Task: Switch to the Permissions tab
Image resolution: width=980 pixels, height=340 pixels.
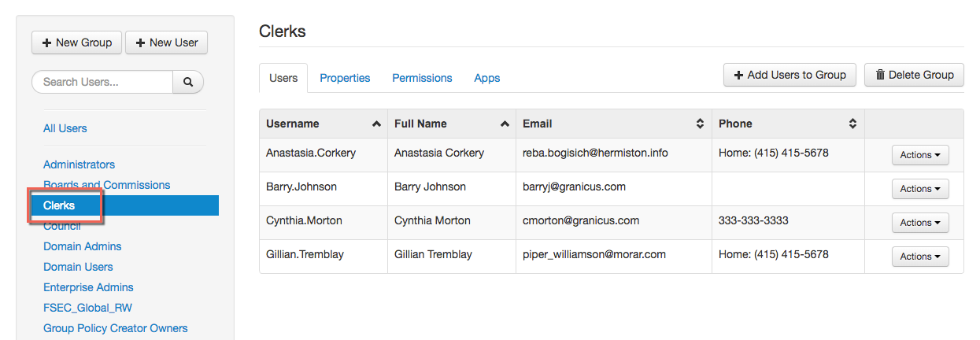Action: pyautogui.click(x=422, y=78)
